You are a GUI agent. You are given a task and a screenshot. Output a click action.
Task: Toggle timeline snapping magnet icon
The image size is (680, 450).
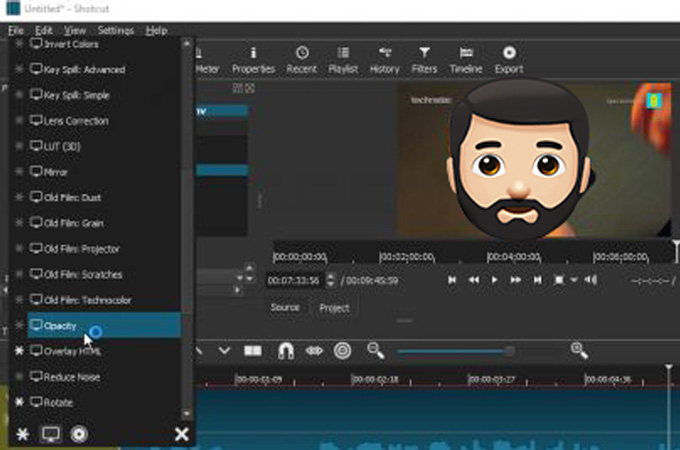click(x=284, y=351)
